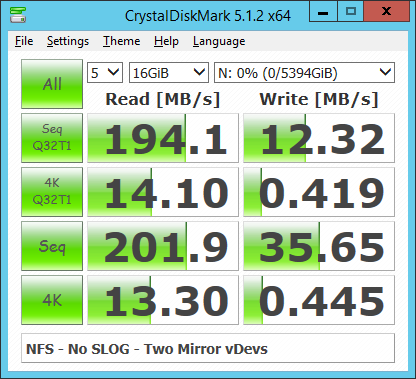Click the NFS - No SLOG comment field
The image size is (416, 379).
point(208,348)
